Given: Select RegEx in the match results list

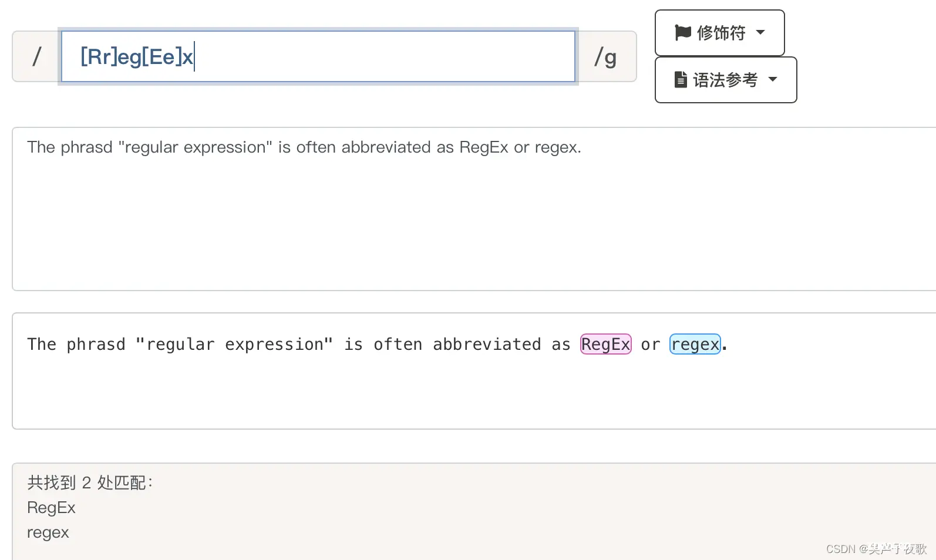Looking at the screenshot, I should tap(51, 508).
